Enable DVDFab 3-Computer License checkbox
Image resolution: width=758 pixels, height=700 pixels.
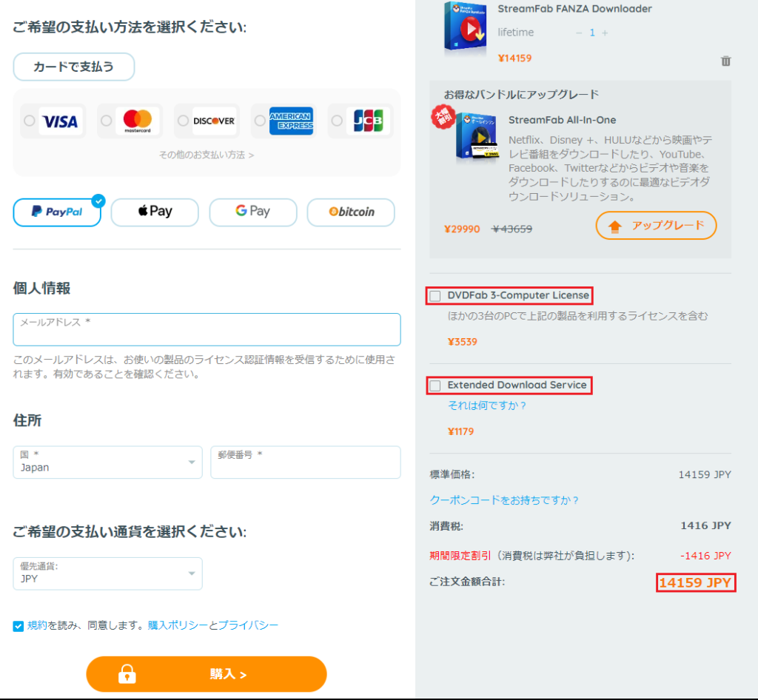435,296
